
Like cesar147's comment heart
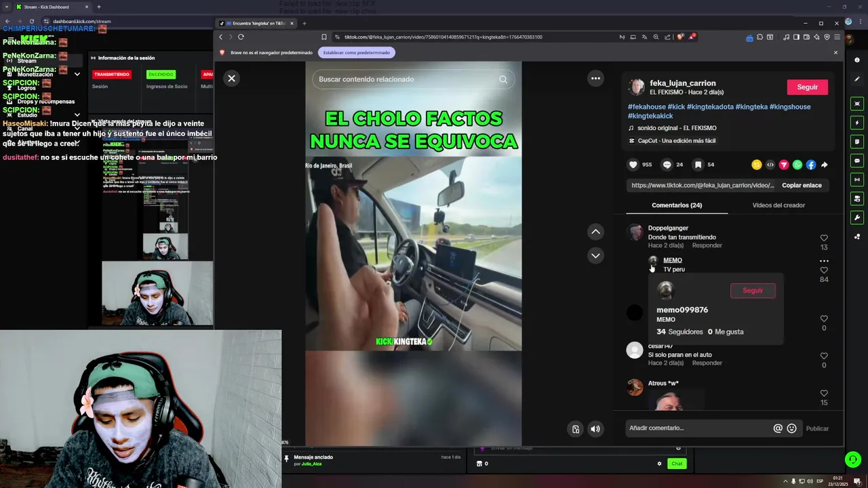pyautogui.click(x=824, y=356)
